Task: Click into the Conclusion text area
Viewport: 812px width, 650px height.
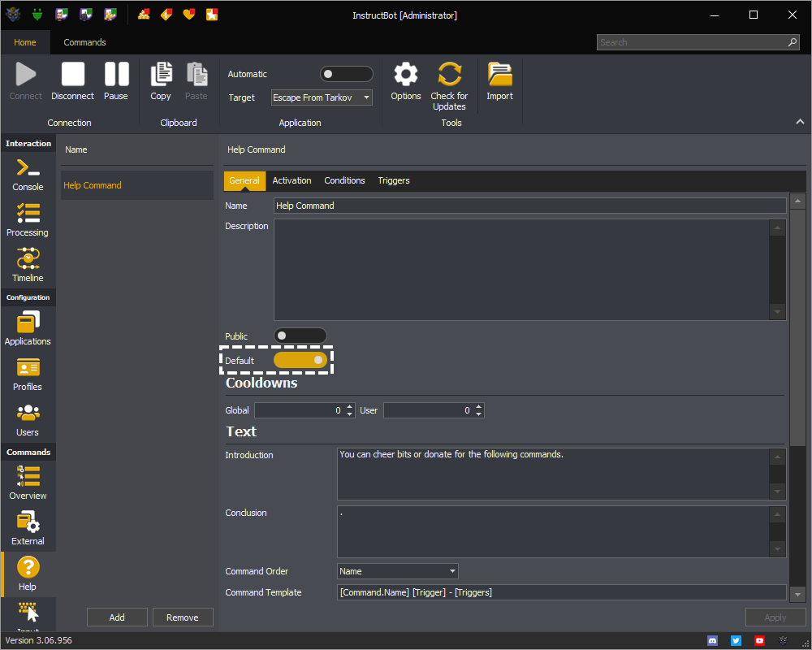Action: (553, 532)
